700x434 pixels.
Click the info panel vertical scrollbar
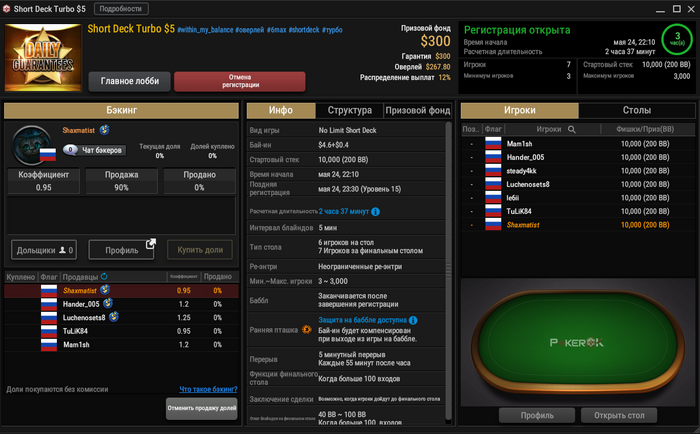tap(448, 272)
